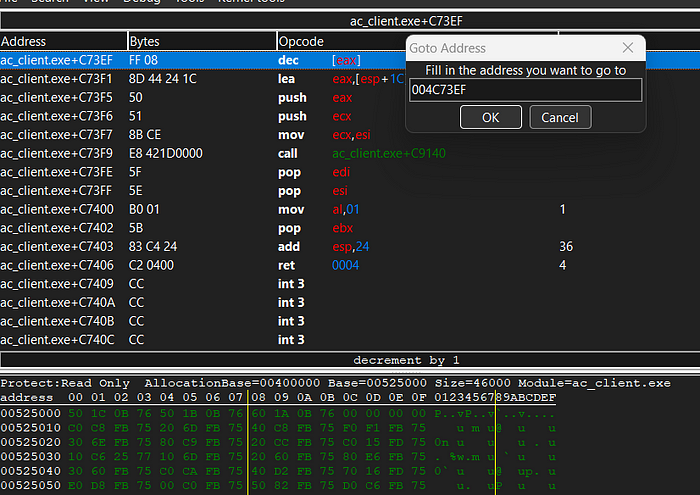Image resolution: width=700 pixels, height=495 pixels.
Task: Select the row at ac_client.exe+C73FF
Action: [350, 191]
